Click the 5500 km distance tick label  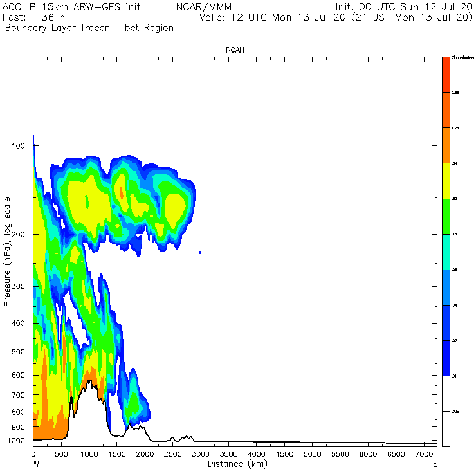coord(340,454)
